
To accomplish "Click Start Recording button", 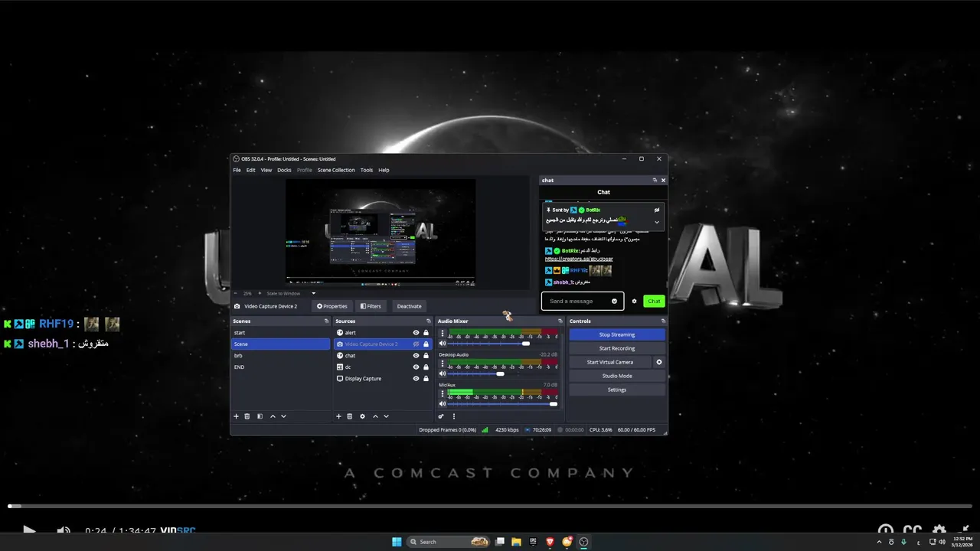I will coord(617,348).
